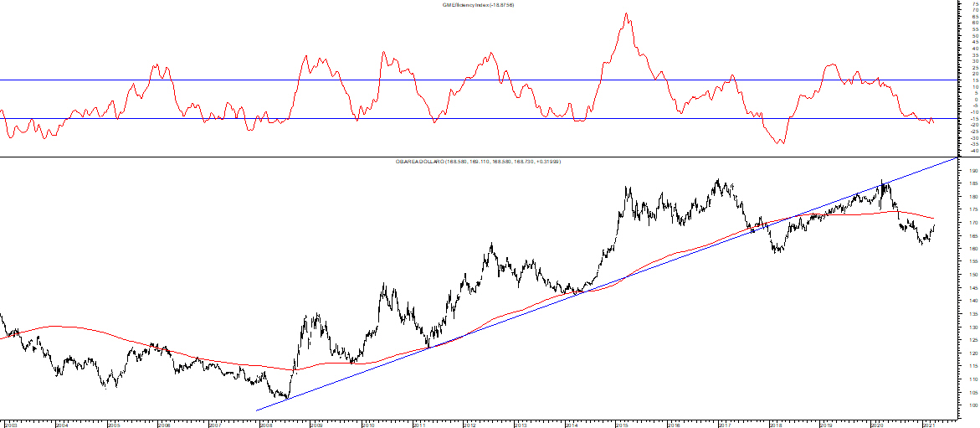Click the OBAREADOLLARO price chart title
Image resolution: width=980 pixels, height=428 pixels.
478,162
